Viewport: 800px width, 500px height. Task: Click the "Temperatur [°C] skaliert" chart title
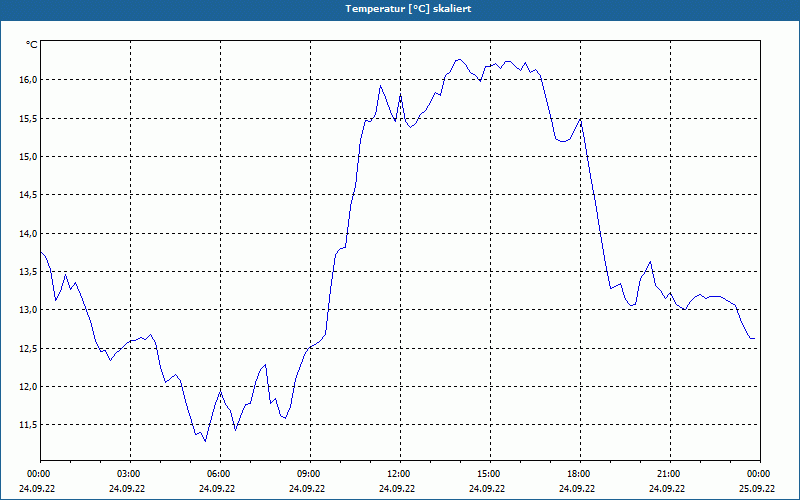pyautogui.click(x=408, y=9)
